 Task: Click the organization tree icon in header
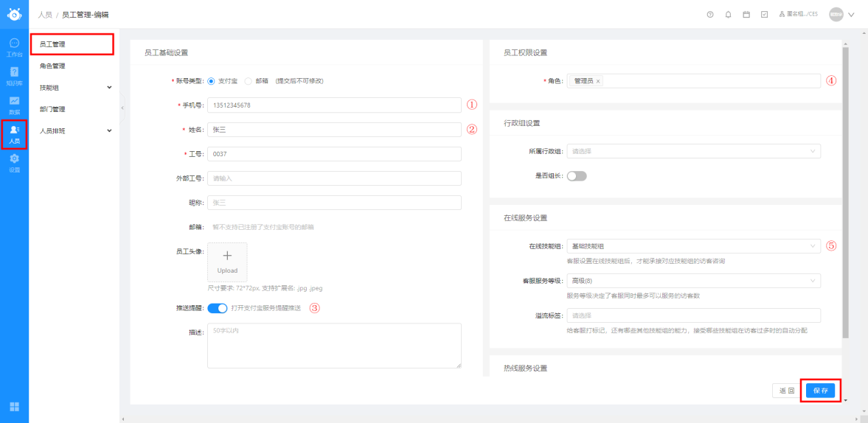(x=782, y=15)
